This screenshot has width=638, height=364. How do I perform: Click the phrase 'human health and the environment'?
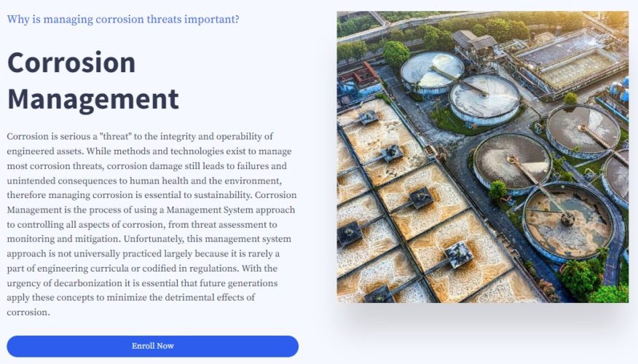205,181
